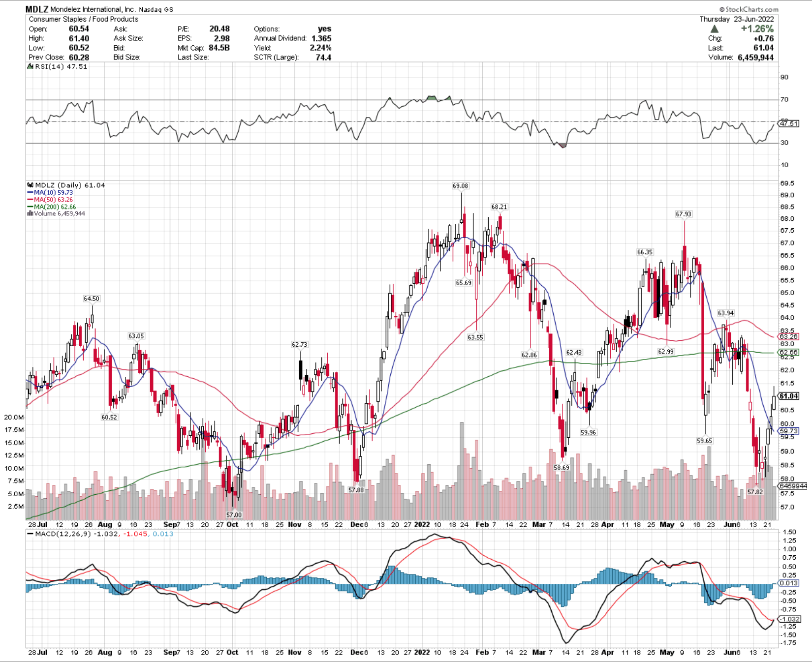812x662 pixels.
Task: Click the Options value yes
Action: point(324,29)
